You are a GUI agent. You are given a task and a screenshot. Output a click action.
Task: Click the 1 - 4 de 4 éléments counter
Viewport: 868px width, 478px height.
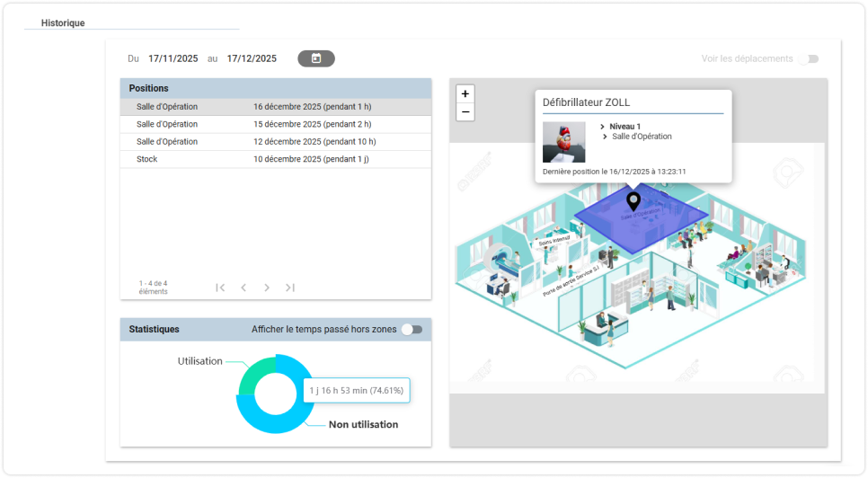click(x=153, y=288)
